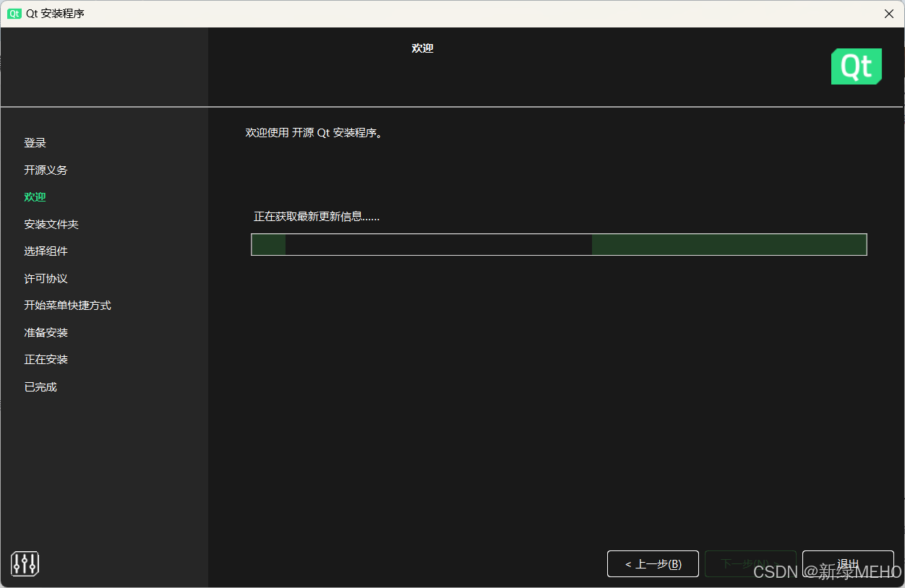This screenshot has width=905, height=588.
Task: Go to the 选择组件 step
Action: pos(46,251)
